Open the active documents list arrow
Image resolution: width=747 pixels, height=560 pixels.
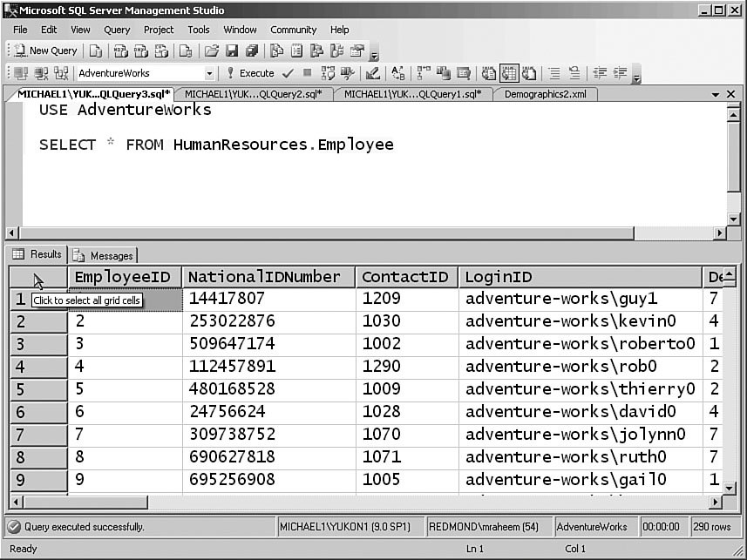click(x=715, y=94)
